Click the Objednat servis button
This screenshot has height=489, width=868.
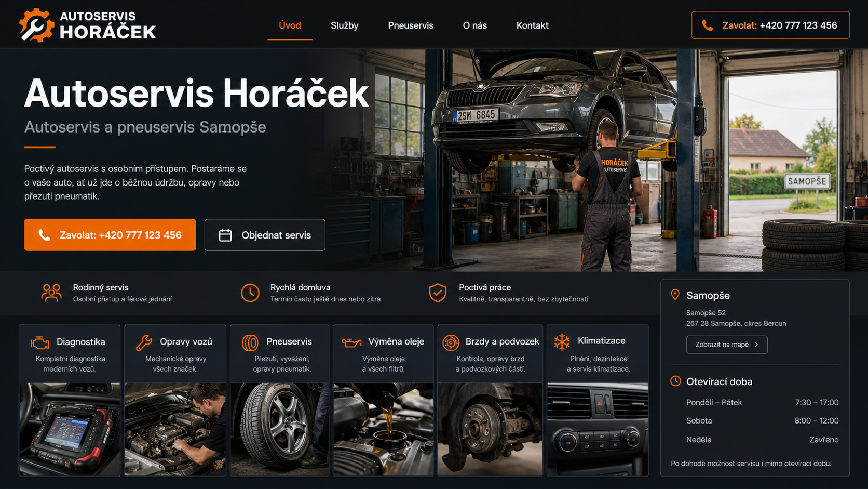coord(265,235)
